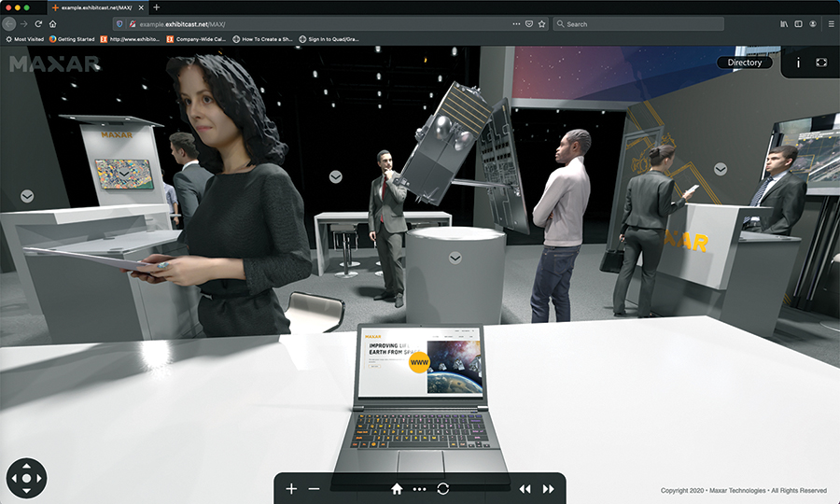Open the page actions ellipsis menu

pyautogui.click(x=516, y=24)
